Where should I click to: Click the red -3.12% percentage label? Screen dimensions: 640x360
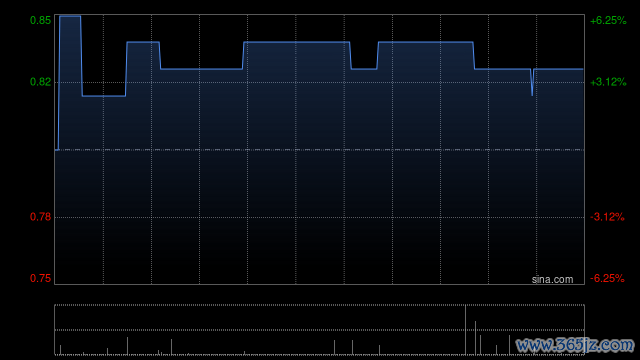click(x=607, y=217)
